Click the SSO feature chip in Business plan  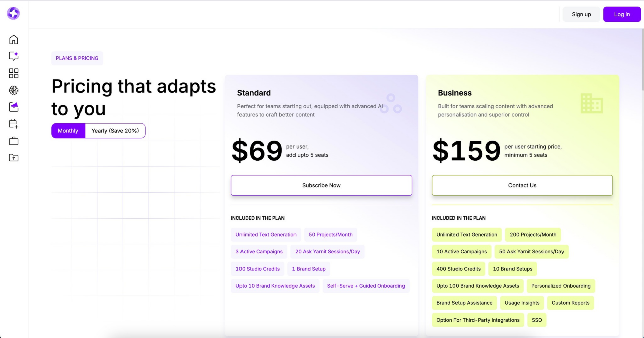[x=536, y=320]
